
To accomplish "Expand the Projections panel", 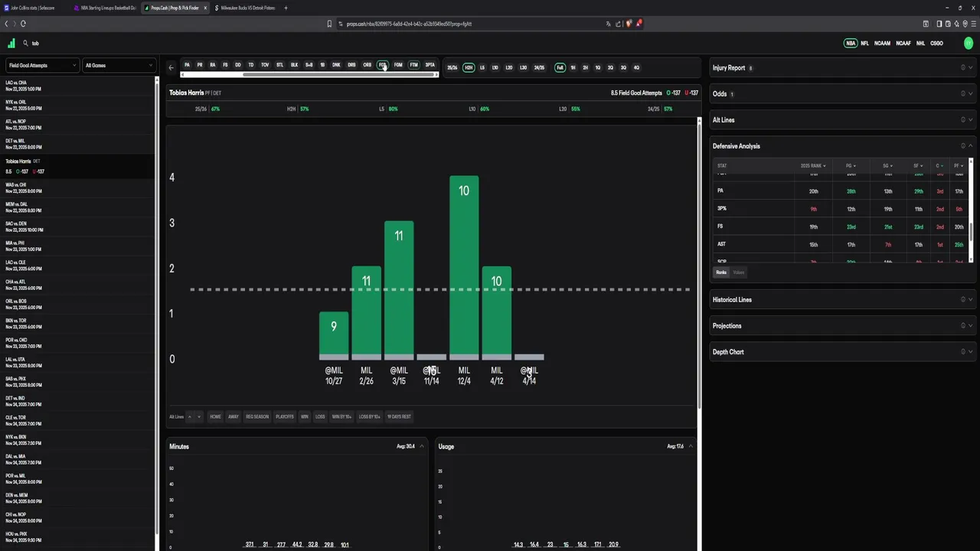I will click(x=971, y=325).
